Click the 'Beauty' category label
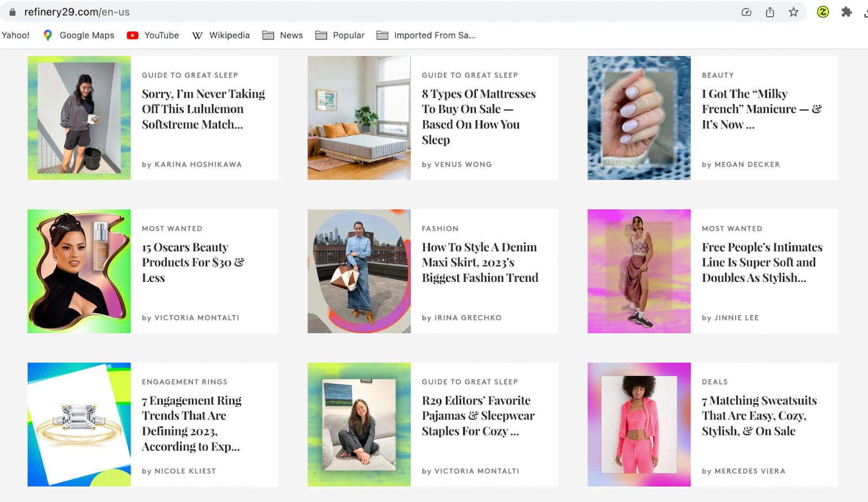868x502 pixels. pyautogui.click(x=718, y=75)
